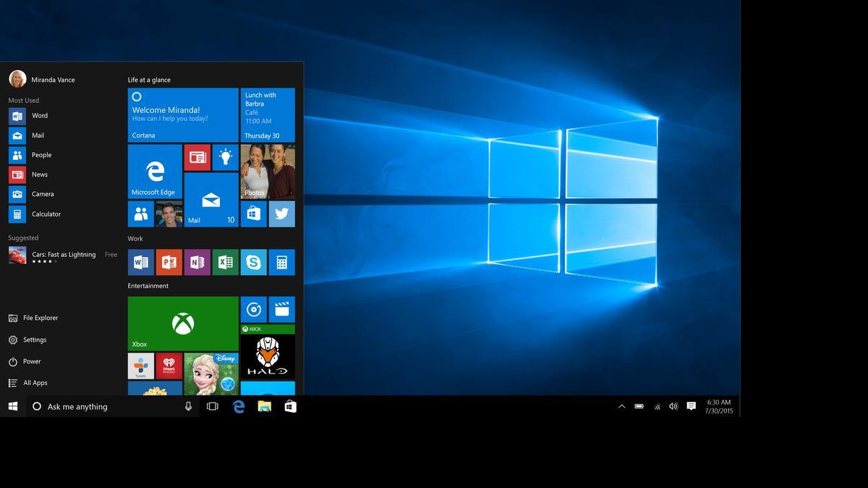Launch the Microsoft Edge tile
Image resolution: width=868 pixels, height=488 pixels.
pos(155,172)
